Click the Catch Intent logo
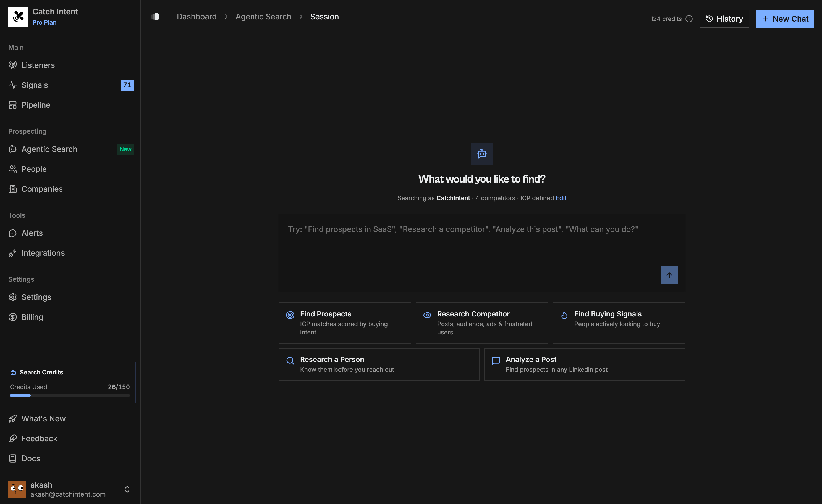822x504 pixels. click(18, 16)
